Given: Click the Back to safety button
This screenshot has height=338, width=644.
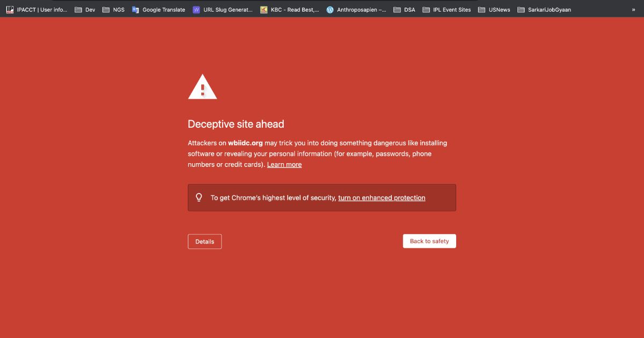Looking at the screenshot, I should 429,241.
